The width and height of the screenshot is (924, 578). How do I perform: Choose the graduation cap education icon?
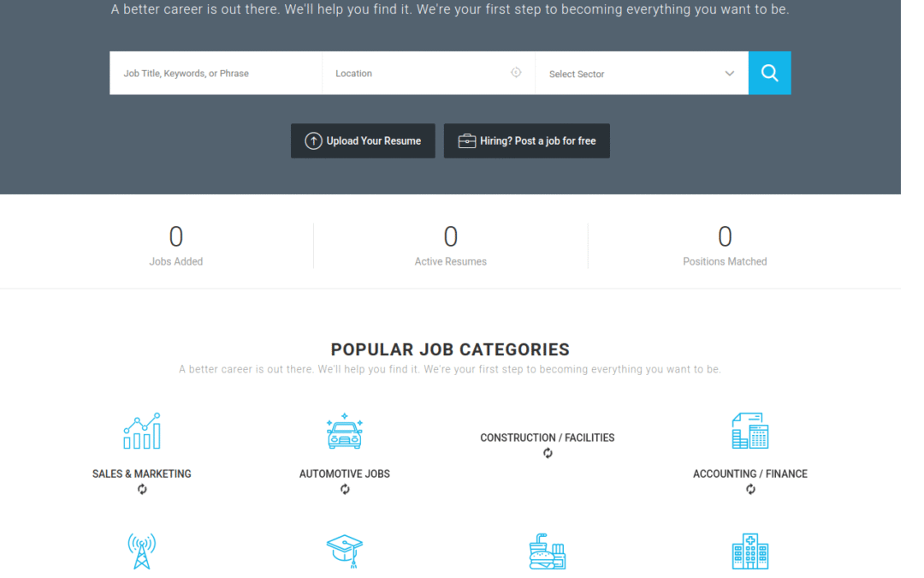click(x=345, y=551)
